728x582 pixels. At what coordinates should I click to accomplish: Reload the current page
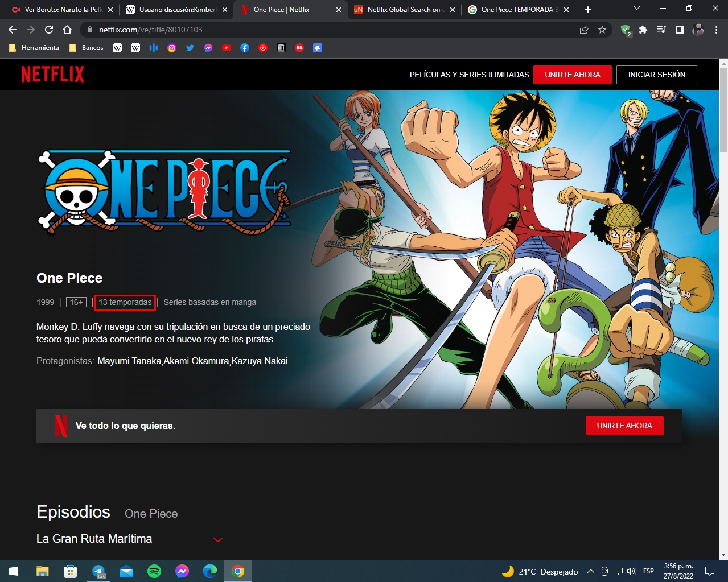click(49, 30)
